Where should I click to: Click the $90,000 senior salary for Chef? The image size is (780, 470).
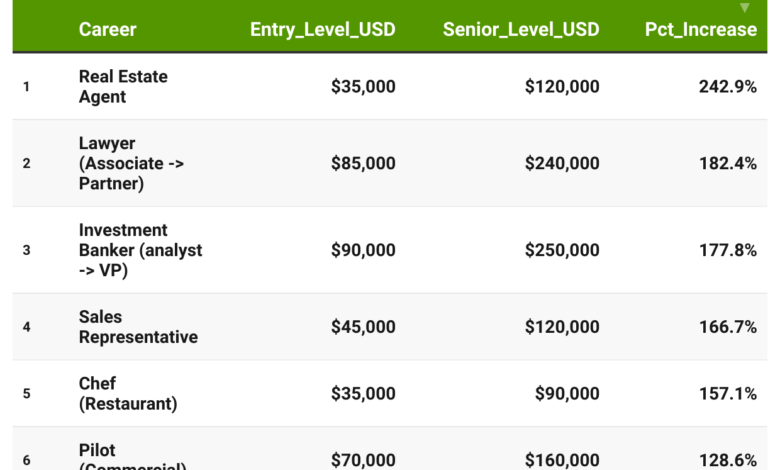(567, 393)
